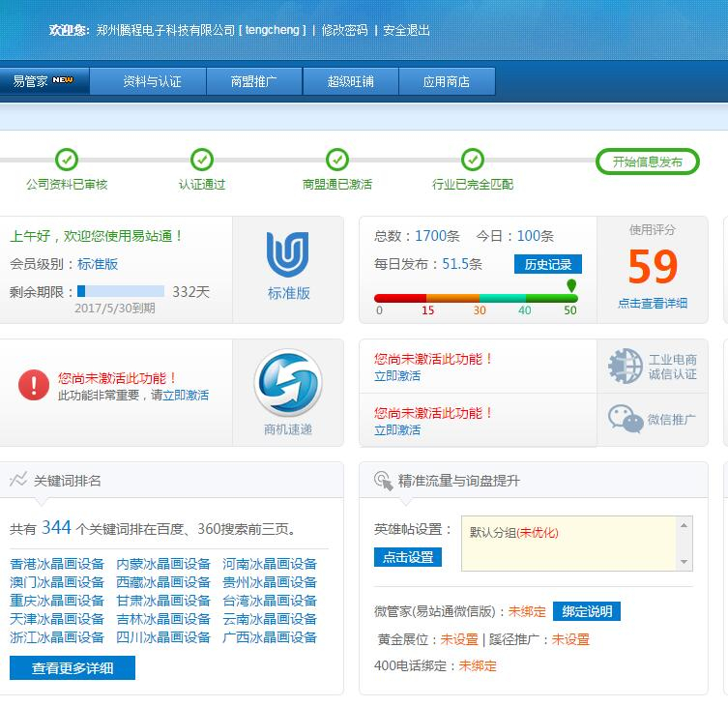The width and height of the screenshot is (728, 707).
Task: Click the red exclamation warning icon
Action: click(x=34, y=385)
